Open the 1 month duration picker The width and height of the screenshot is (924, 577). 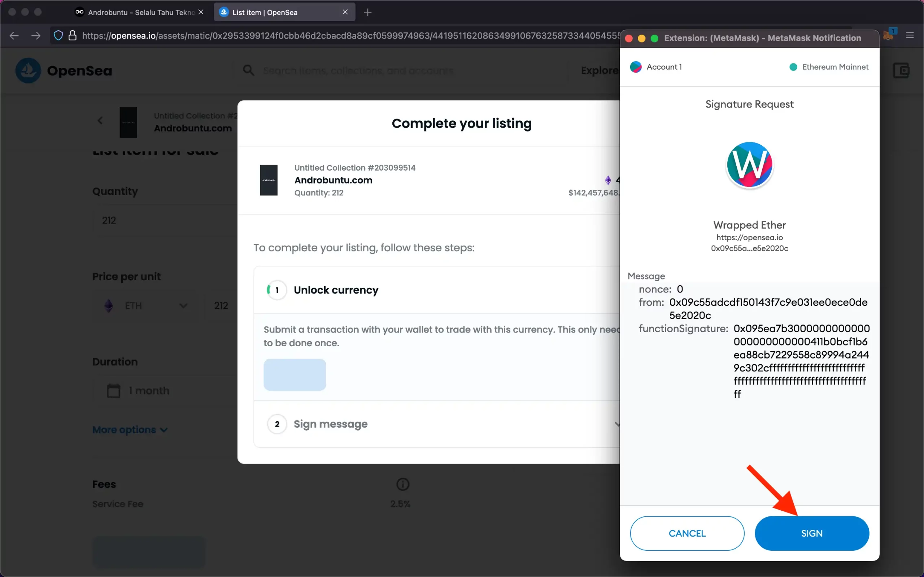149,391
